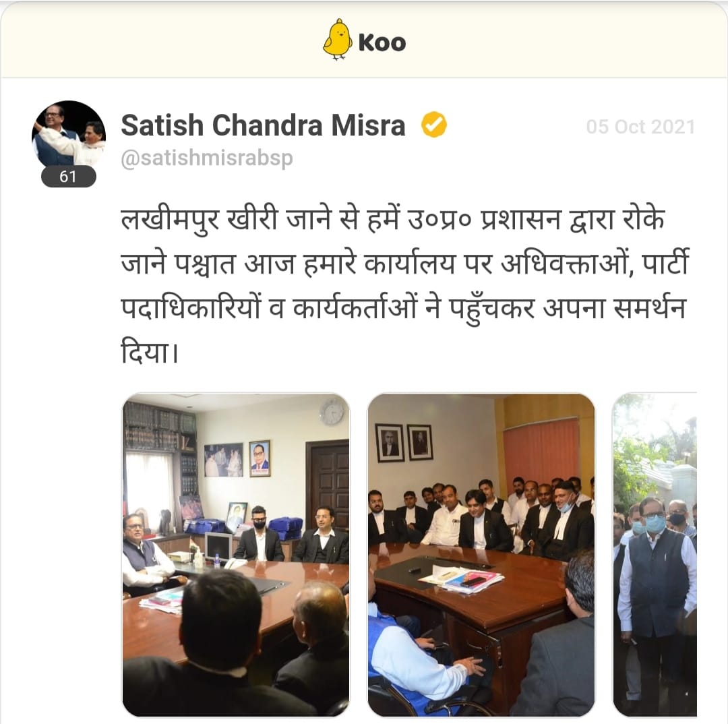Click the @satishmisrabsp handle
Image resolution: width=728 pixels, height=724 pixels.
pos(207,158)
